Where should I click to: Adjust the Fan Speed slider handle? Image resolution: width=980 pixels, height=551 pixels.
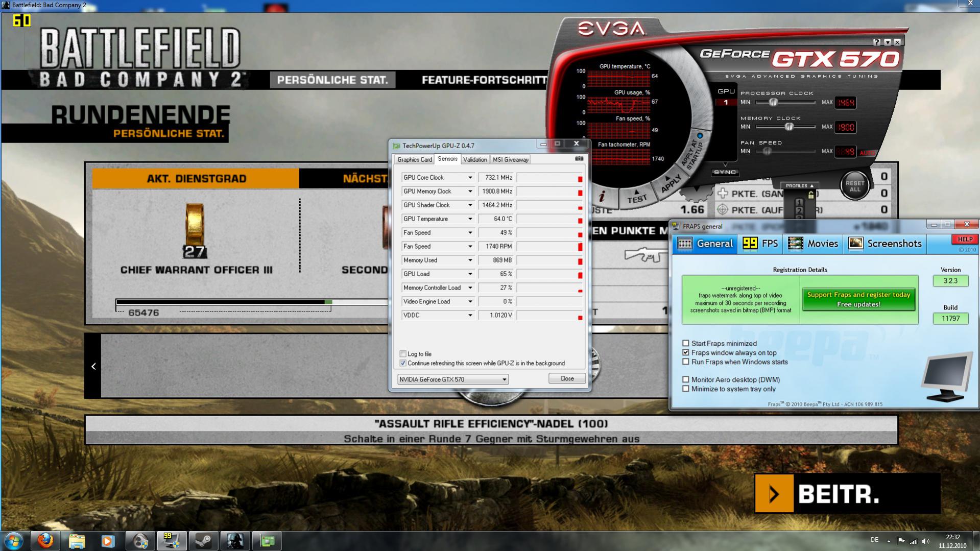tap(767, 151)
